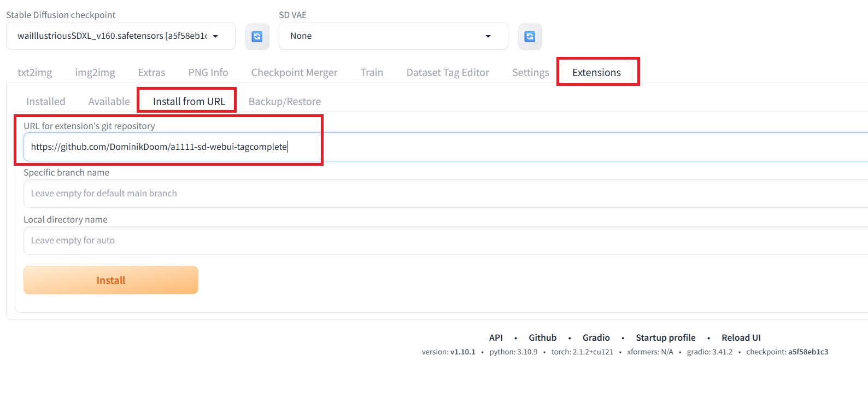Switch to the Backup/Restore sub-tab
The width and height of the screenshot is (868, 396).
(285, 102)
